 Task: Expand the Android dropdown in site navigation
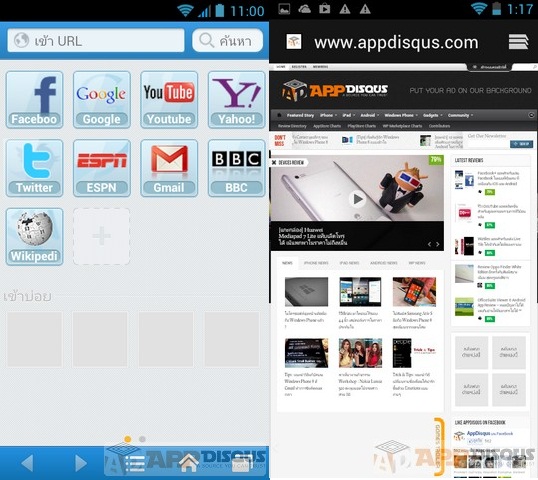(370, 115)
